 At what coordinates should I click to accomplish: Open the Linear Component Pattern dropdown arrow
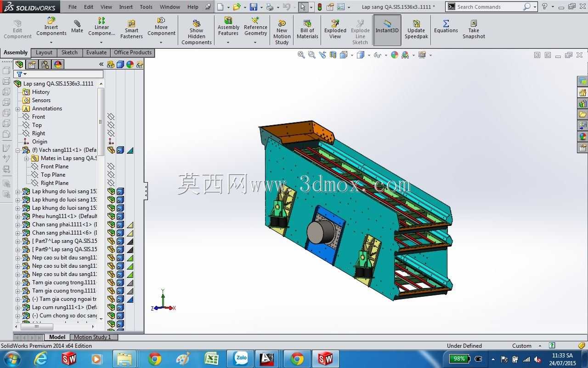[102, 42]
